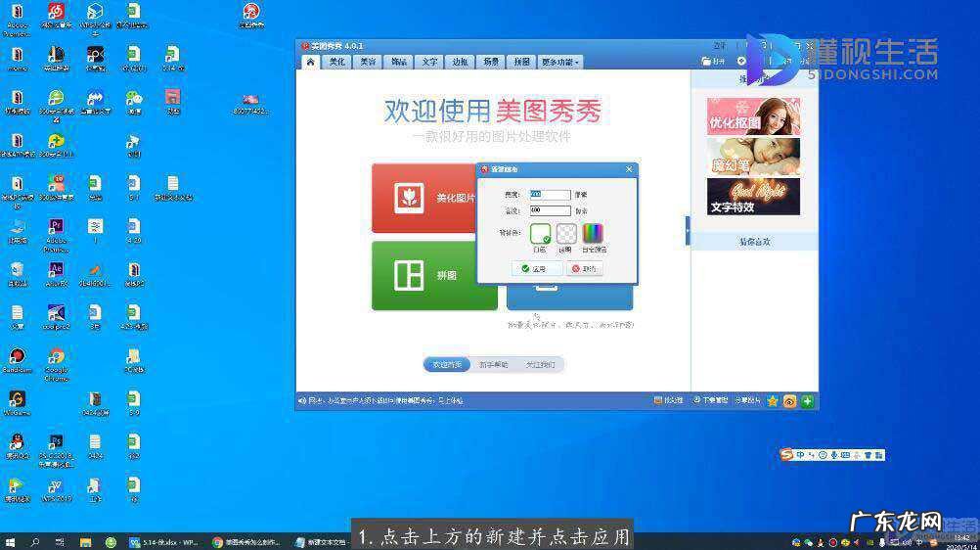Open the Google Chrome desktop icon

(x=56, y=365)
